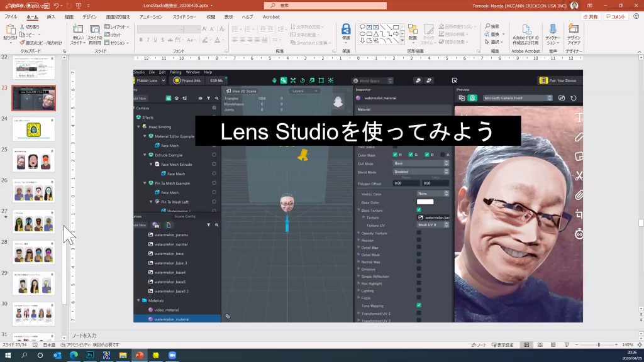
Task: Select slide 26 thumbnail
Action: 33,191
